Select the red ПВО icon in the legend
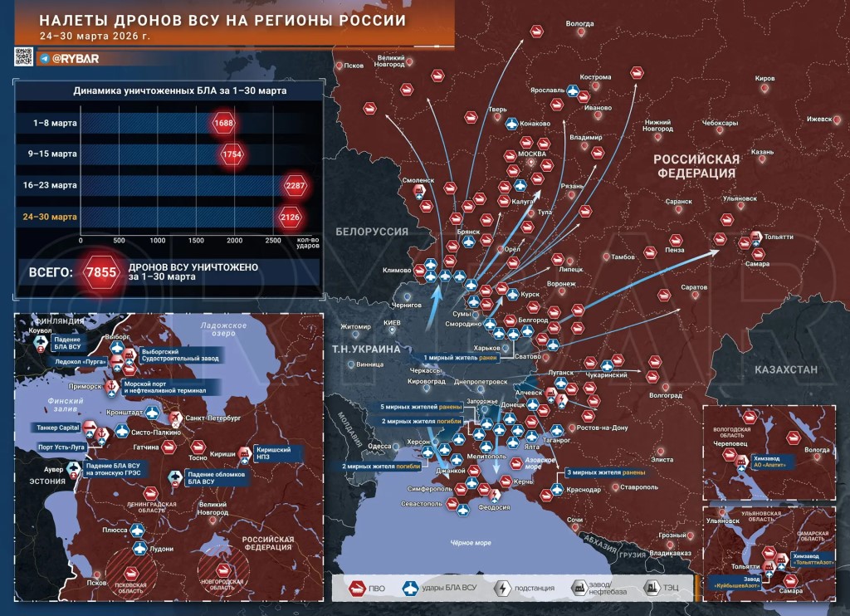This screenshot has height=616, width=850. tap(357, 588)
